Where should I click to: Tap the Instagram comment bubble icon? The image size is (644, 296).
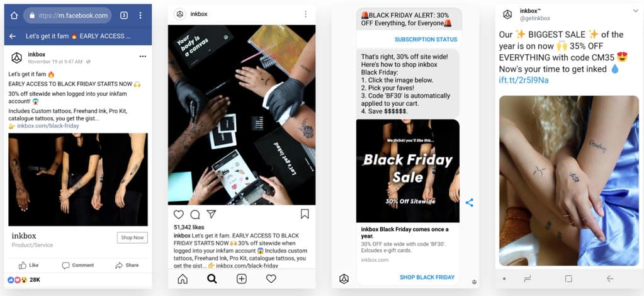coord(195,214)
